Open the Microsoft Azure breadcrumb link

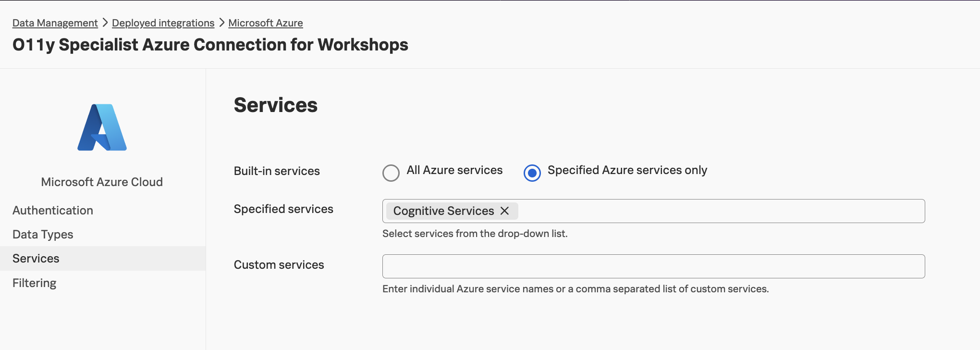tap(265, 23)
